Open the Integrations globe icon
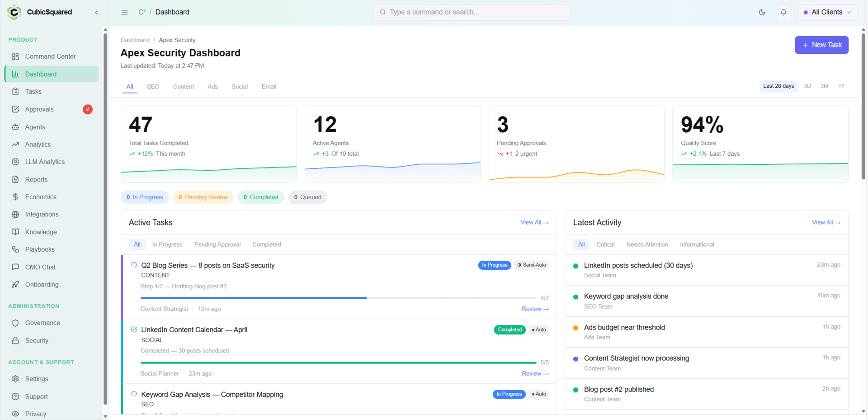Image resolution: width=868 pixels, height=420 pixels. (x=15, y=215)
